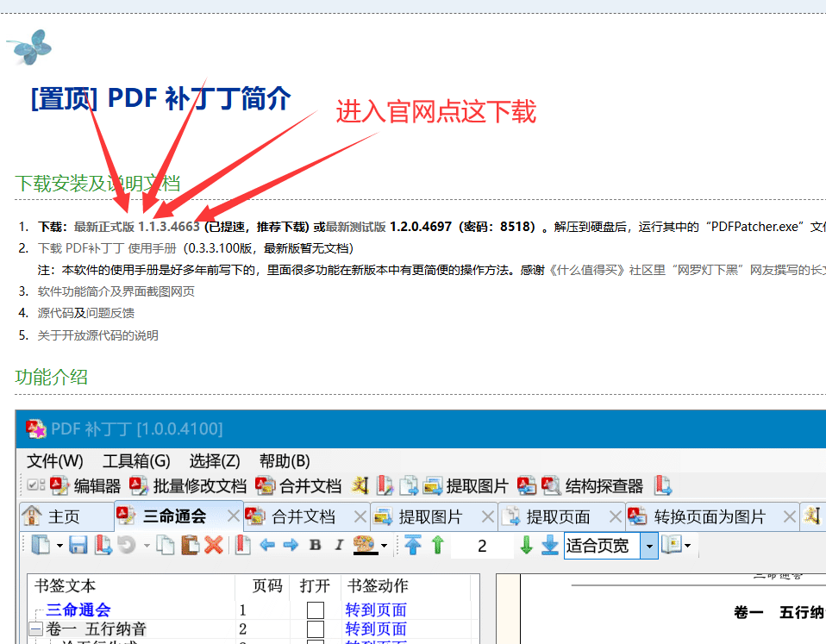Go to next page with green down arrow
This screenshot has width=826, height=644.
tap(526, 545)
